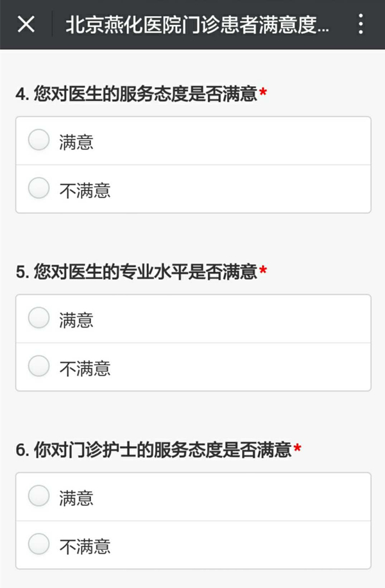The image size is (385, 588).
Task: Select 不满意 radio for question 5
Action: (38, 365)
